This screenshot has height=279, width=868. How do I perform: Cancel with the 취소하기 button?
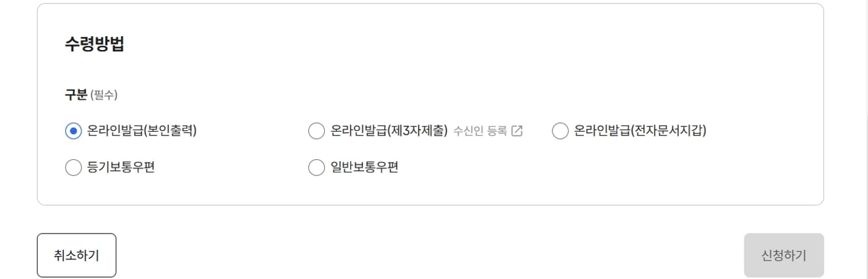(76, 255)
